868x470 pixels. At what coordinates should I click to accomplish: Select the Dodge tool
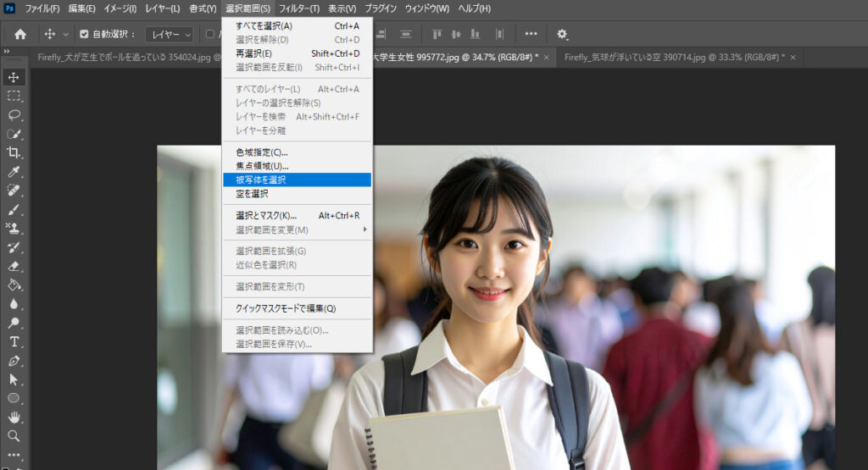[14, 323]
